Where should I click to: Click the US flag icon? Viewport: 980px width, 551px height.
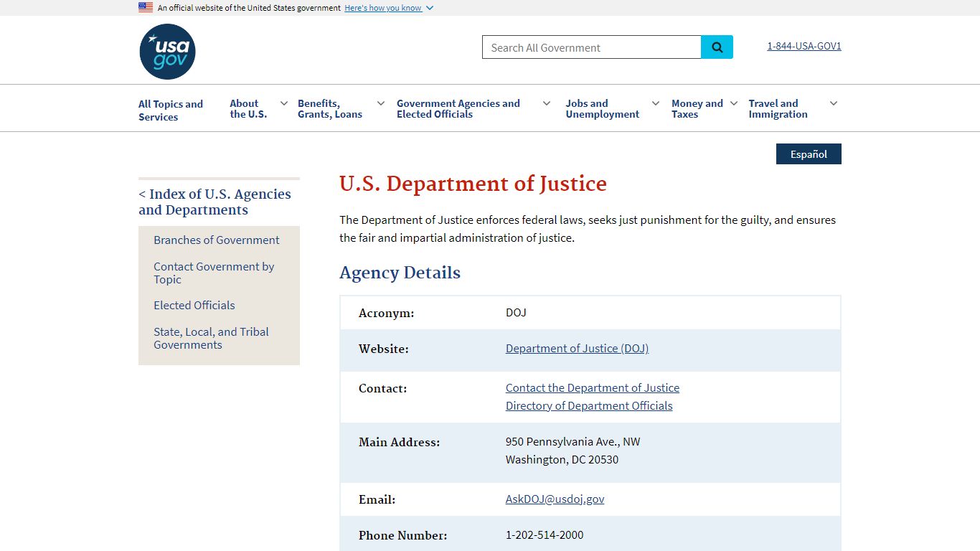click(x=146, y=7)
